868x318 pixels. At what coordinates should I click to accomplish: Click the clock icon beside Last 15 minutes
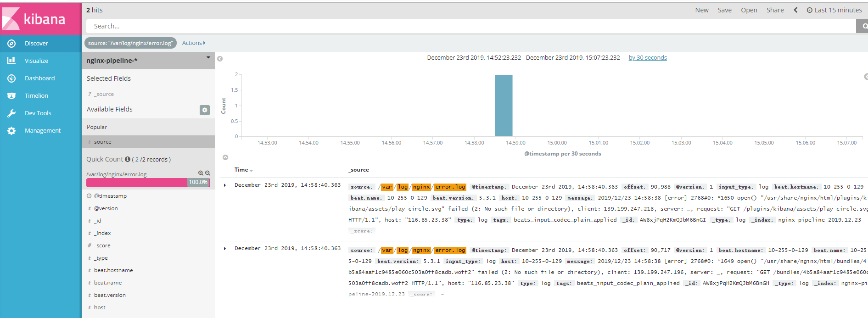pos(810,10)
